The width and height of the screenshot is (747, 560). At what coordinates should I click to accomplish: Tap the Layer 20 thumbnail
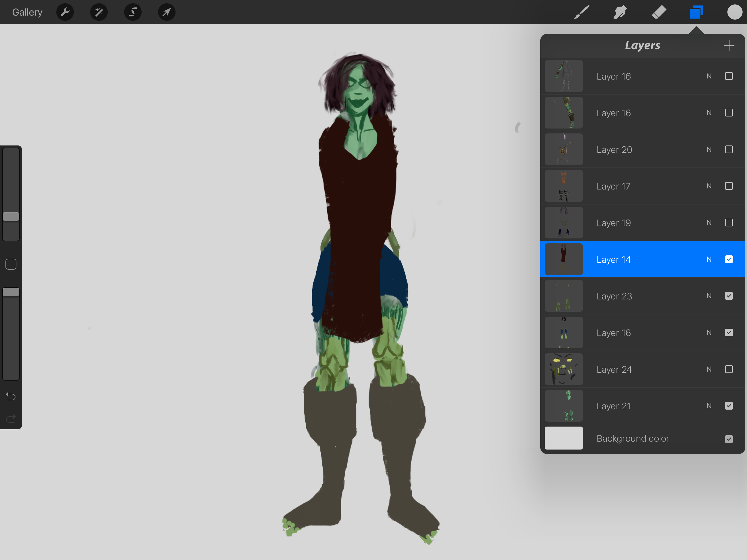tap(564, 149)
